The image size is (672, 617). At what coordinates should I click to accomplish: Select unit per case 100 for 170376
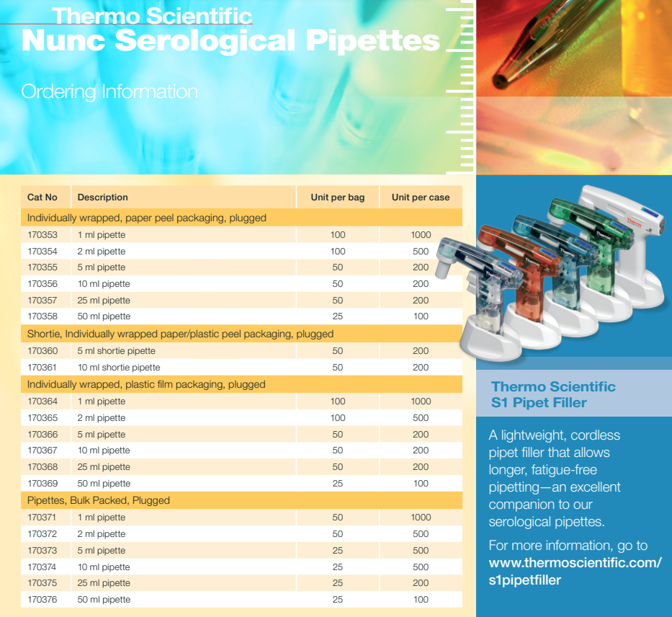tap(421, 600)
